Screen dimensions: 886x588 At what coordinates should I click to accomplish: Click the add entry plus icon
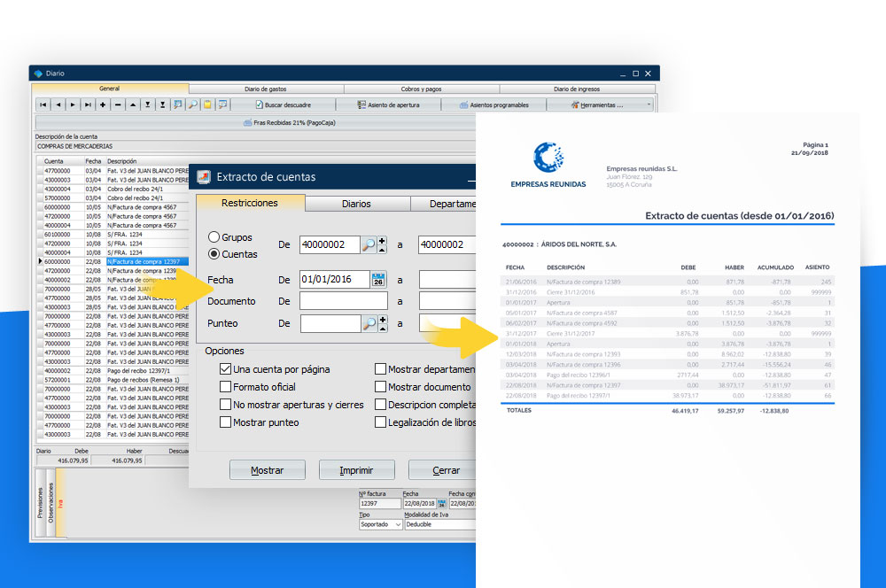coord(103,104)
